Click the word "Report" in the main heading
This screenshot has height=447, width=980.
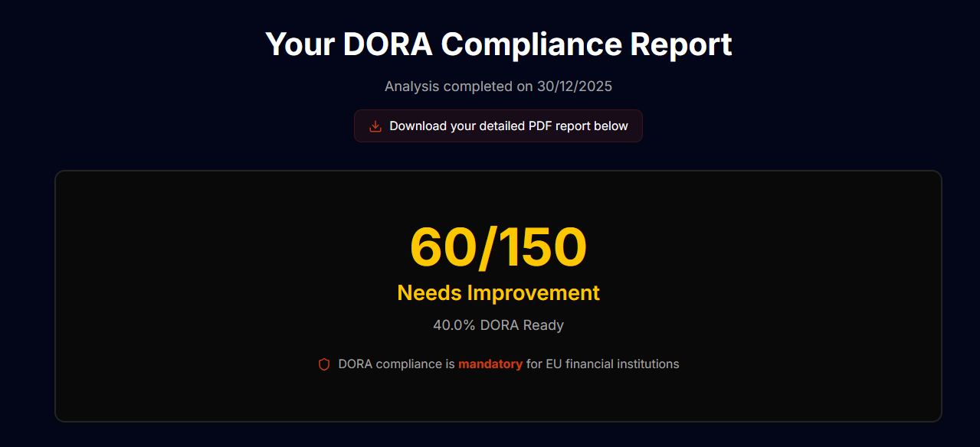[680, 44]
